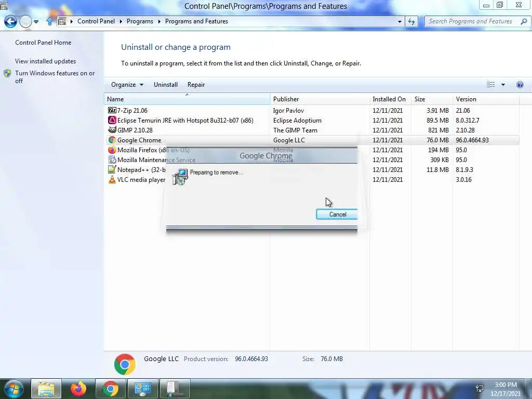532x399 pixels.
Task: Click version 96.0.4664.93 cell in list
Action: [x=472, y=140]
